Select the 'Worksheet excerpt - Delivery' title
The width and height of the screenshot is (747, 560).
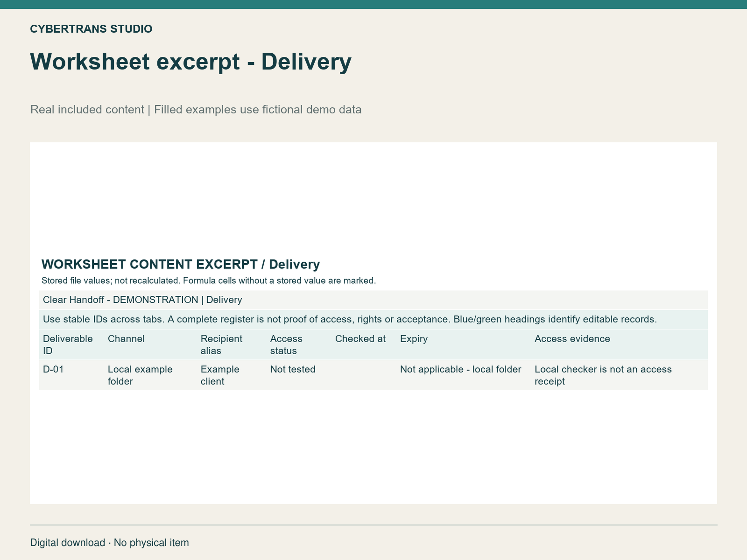pos(190,62)
